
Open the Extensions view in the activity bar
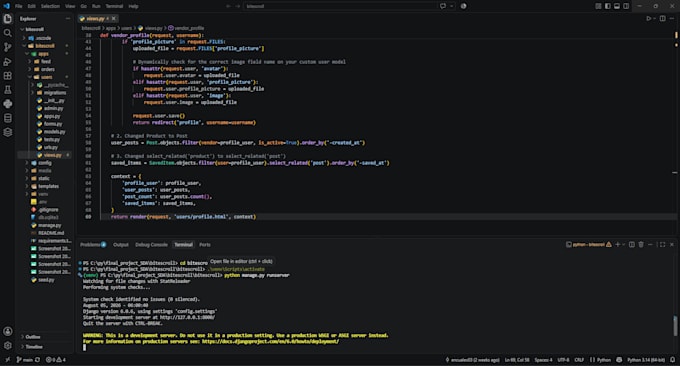point(7,76)
